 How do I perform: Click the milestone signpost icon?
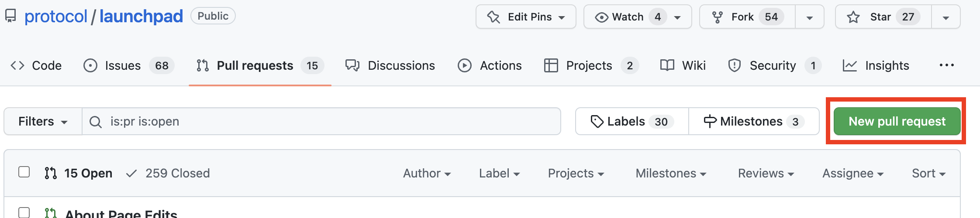[x=710, y=121]
